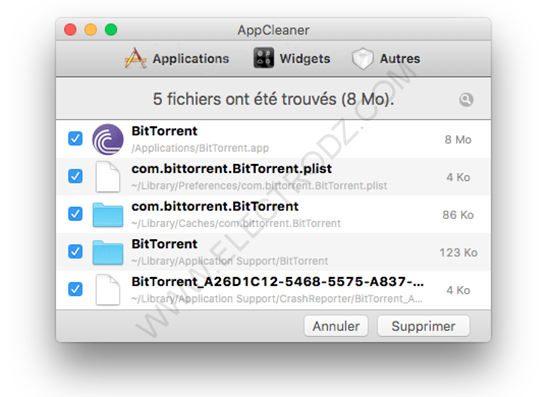
Task: Click the Autres shield icon
Action: tap(363, 59)
